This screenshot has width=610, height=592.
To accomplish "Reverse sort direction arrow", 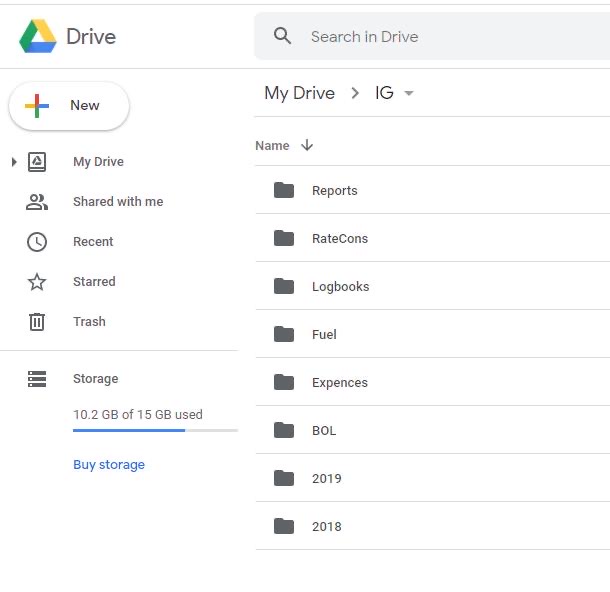I will tap(307, 145).
